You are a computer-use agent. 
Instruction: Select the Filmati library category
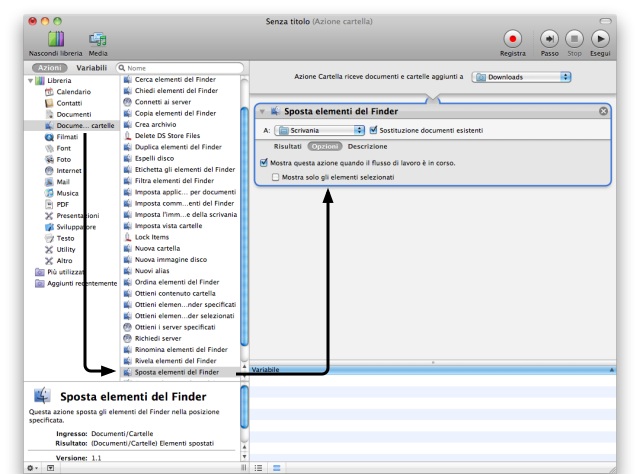[67, 137]
